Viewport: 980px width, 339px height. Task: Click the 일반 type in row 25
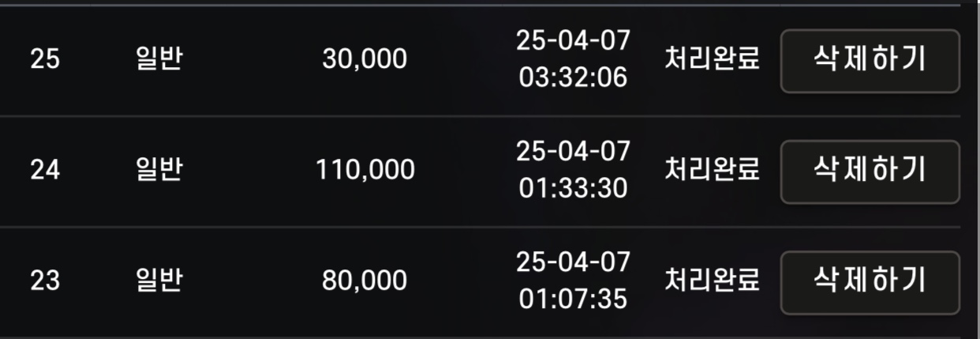point(159,60)
